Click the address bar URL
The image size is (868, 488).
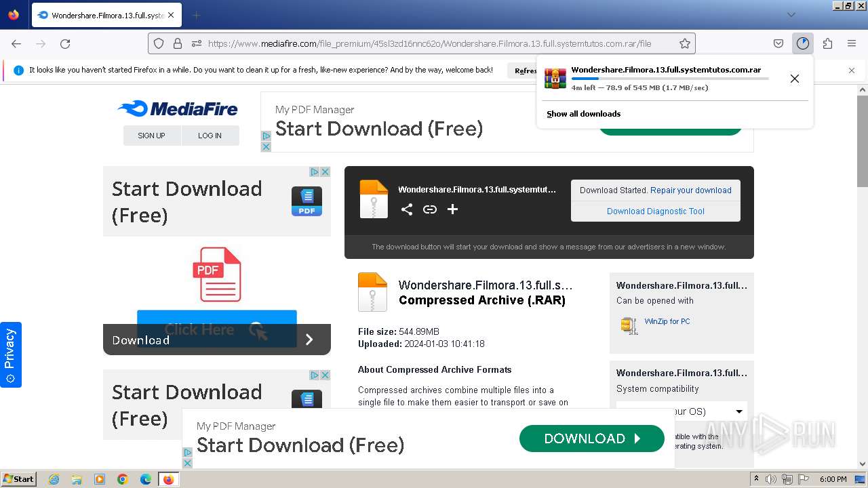[x=429, y=43]
